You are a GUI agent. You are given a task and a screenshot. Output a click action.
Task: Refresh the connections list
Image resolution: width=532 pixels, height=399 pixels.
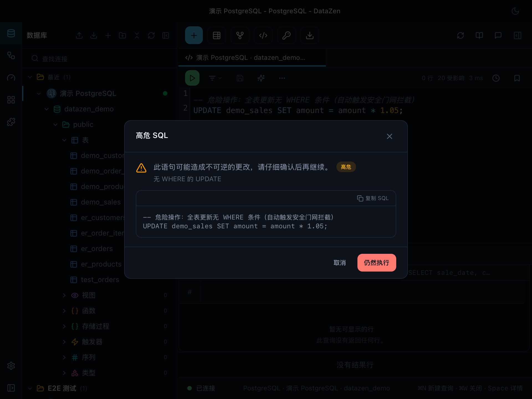(151, 35)
